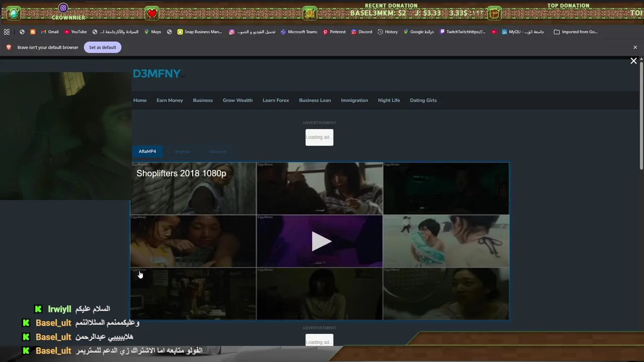Open the Discord bookmark

pyautogui.click(x=362, y=32)
